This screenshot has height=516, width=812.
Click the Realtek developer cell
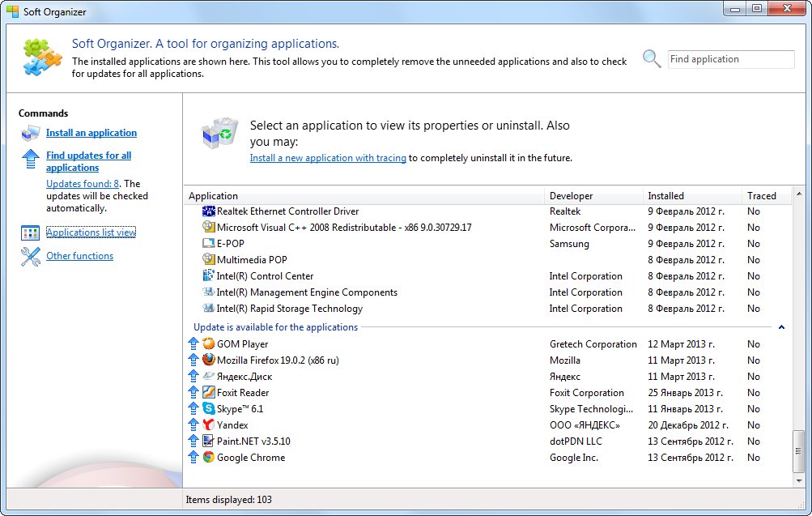point(565,211)
